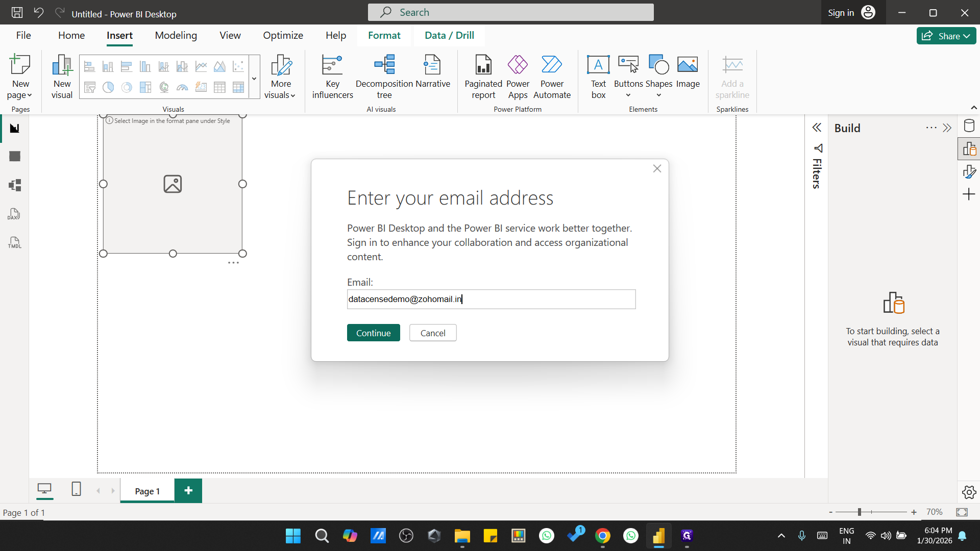Open the Decomposition tree visual

[385, 76]
